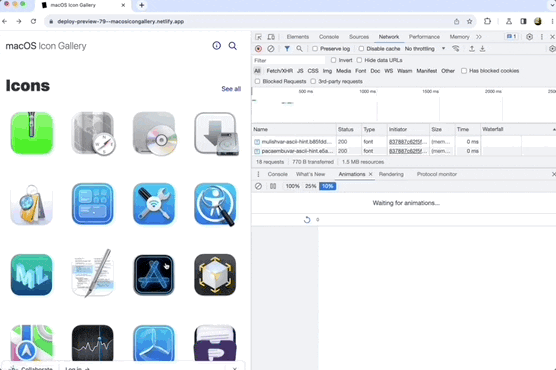Click the macOS Icon Gallery logo title
This screenshot has width=556, height=370.
[46, 46]
